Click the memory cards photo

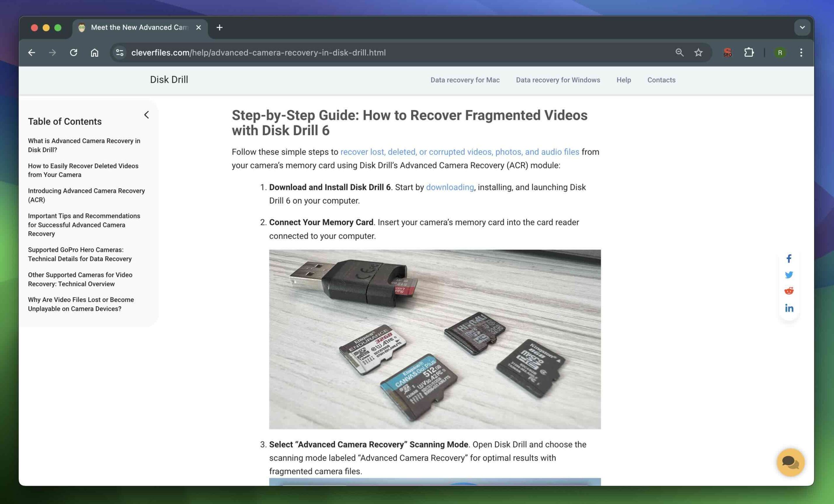(435, 339)
